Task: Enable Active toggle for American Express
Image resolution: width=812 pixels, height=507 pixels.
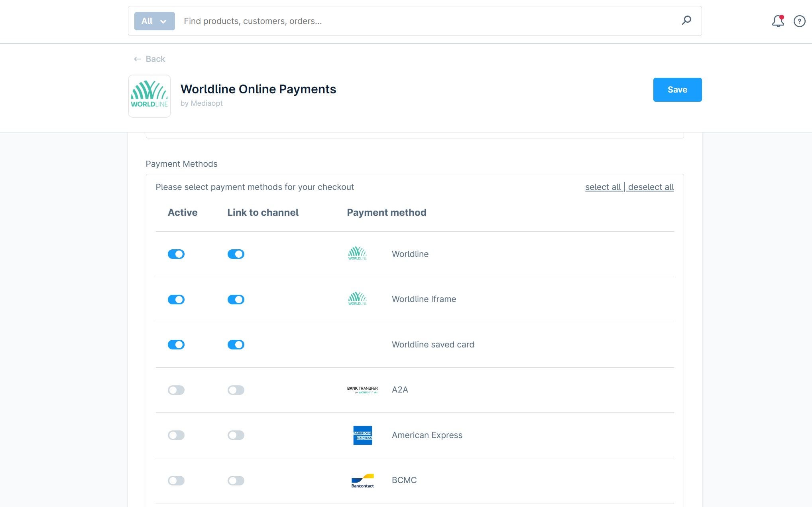Action: (176, 435)
